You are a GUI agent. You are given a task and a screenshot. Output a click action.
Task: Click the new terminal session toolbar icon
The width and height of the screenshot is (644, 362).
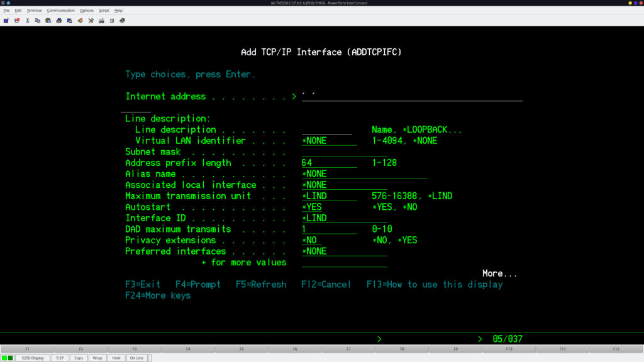[6, 21]
